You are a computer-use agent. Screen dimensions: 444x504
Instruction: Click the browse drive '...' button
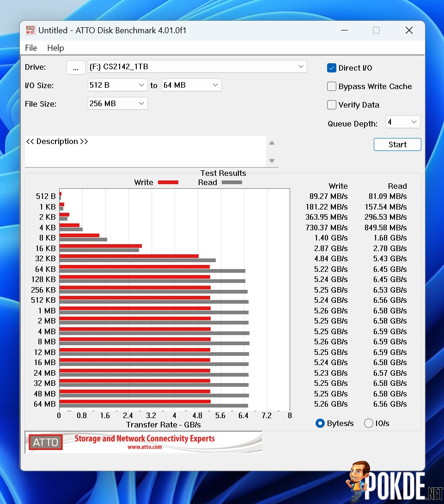(x=76, y=67)
